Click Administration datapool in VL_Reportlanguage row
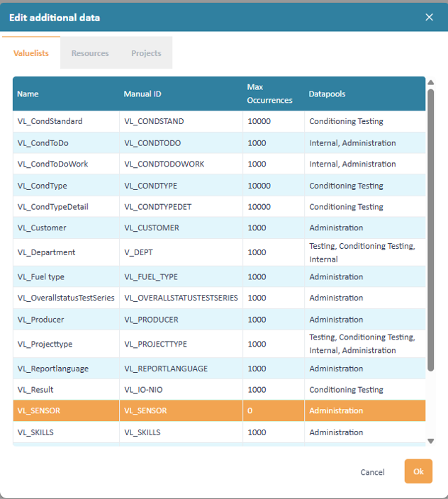The height and width of the screenshot is (499, 448). pos(336,369)
